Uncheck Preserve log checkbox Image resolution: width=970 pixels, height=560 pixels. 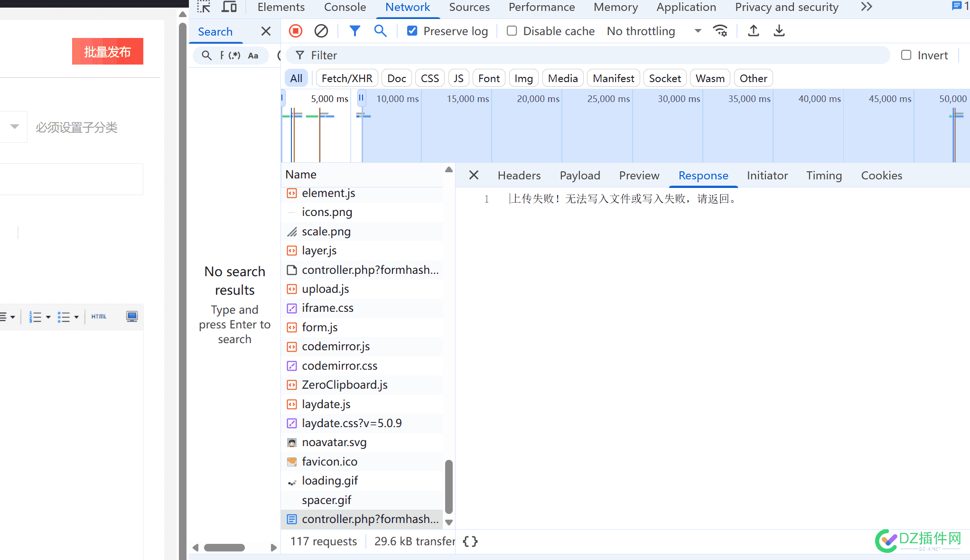click(412, 31)
